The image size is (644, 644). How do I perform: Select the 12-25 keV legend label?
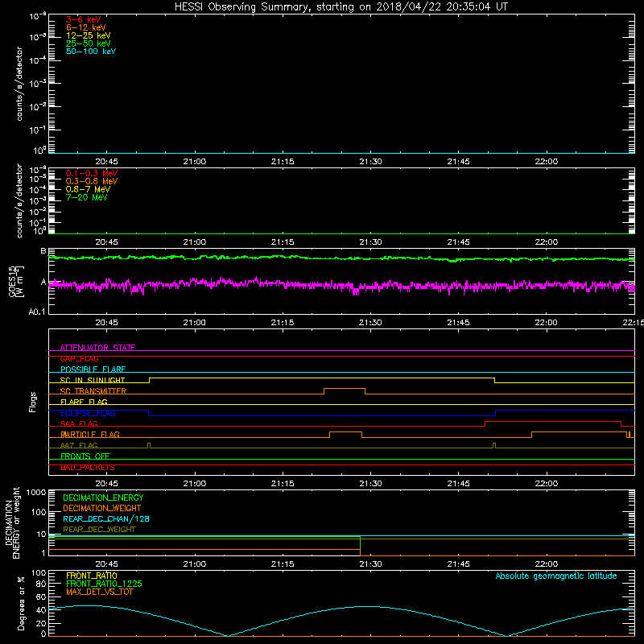(x=89, y=35)
